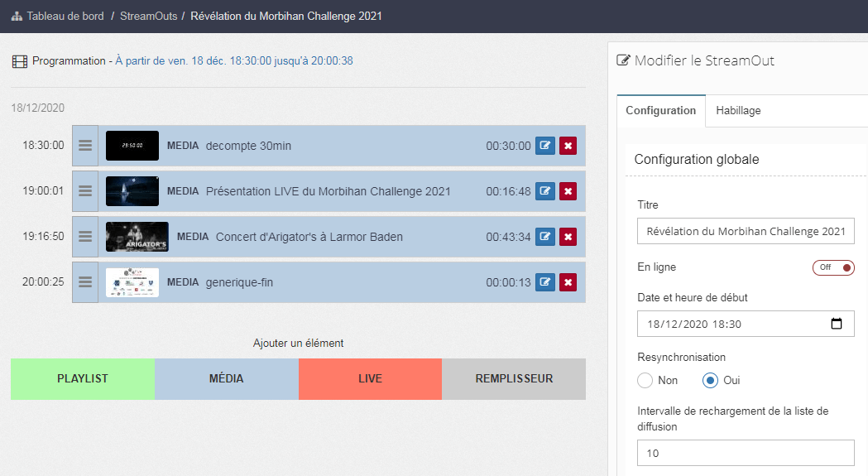868x476 pixels.
Task: Edit Présentation LIVE du Morbihan Challenge item
Action: (x=545, y=191)
